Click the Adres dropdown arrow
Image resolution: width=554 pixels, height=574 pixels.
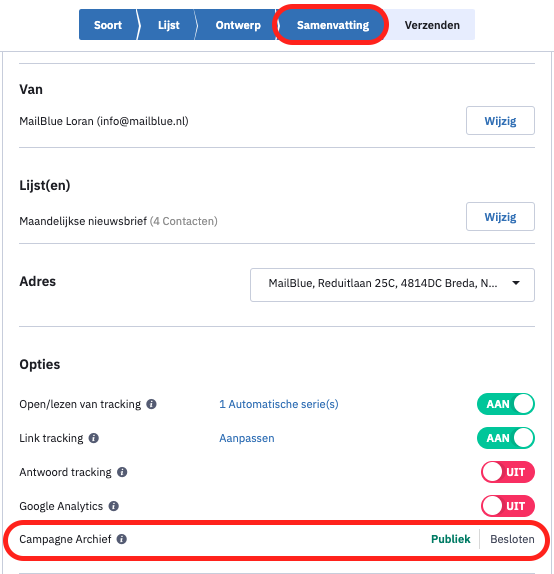[x=516, y=283]
